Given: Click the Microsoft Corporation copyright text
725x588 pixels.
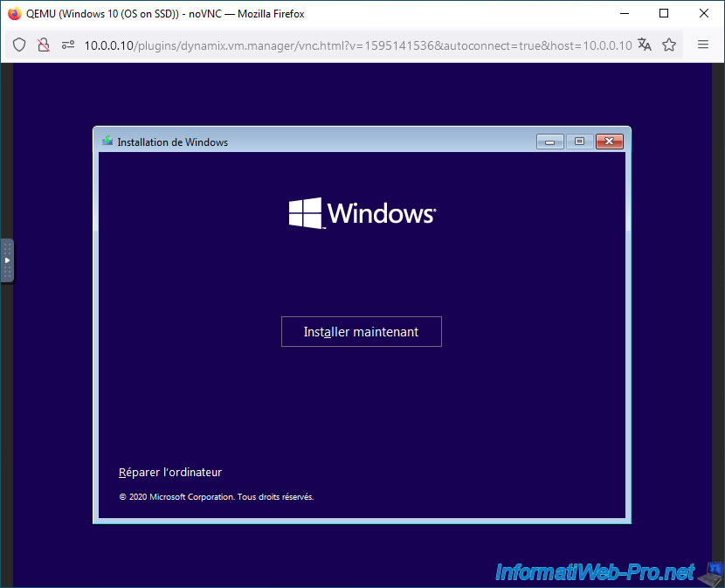Looking at the screenshot, I should coord(217,497).
